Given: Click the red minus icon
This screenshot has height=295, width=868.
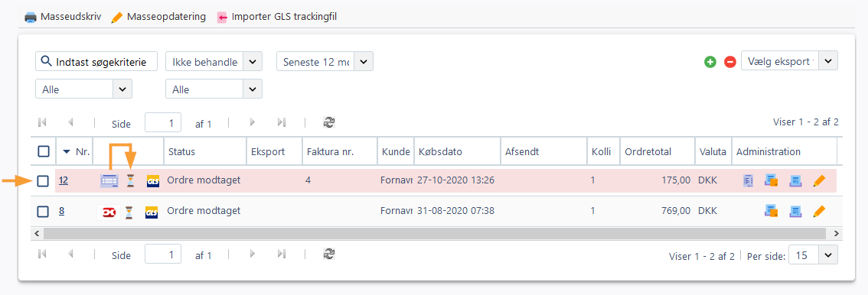Looking at the screenshot, I should (730, 62).
